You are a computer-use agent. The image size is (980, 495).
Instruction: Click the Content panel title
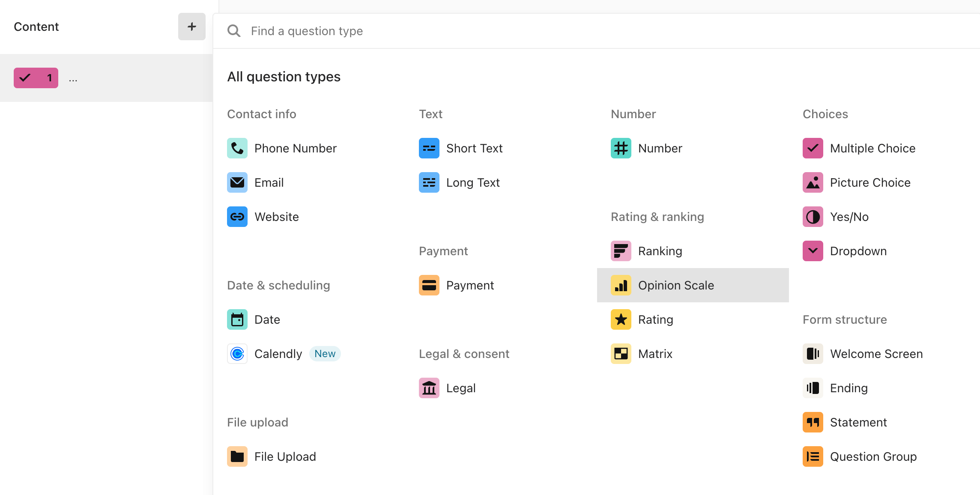click(x=36, y=27)
